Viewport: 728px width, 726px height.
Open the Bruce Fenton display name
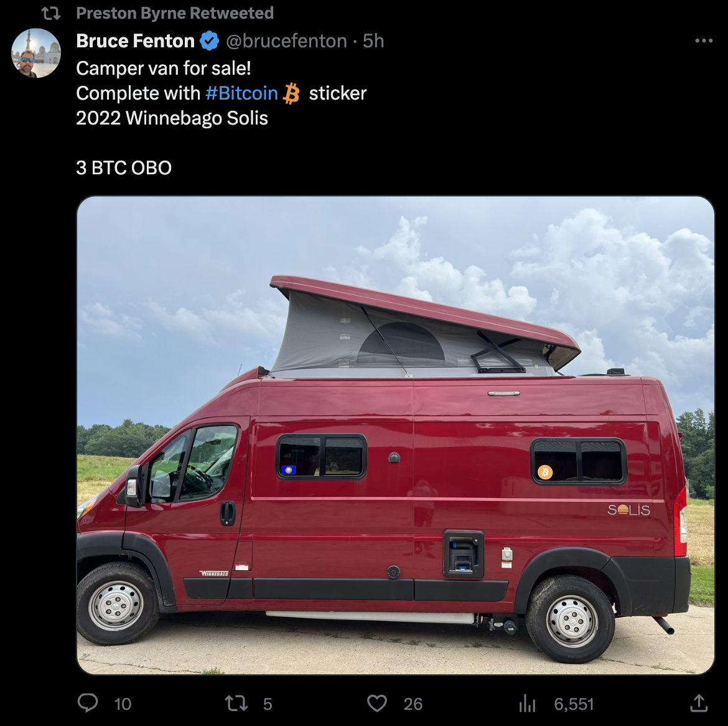click(x=135, y=41)
